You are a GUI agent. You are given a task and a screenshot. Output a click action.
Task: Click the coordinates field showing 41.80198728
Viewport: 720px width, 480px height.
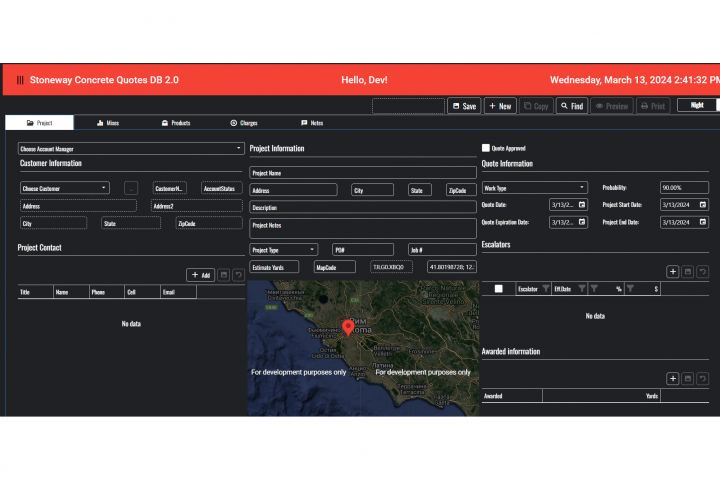tap(451, 267)
